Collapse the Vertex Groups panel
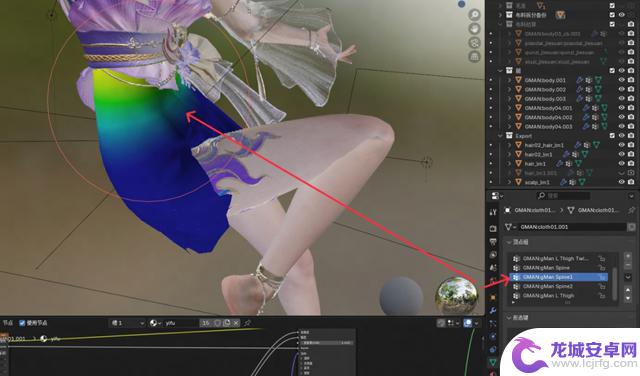The image size is (640, 376). (509, 242)
